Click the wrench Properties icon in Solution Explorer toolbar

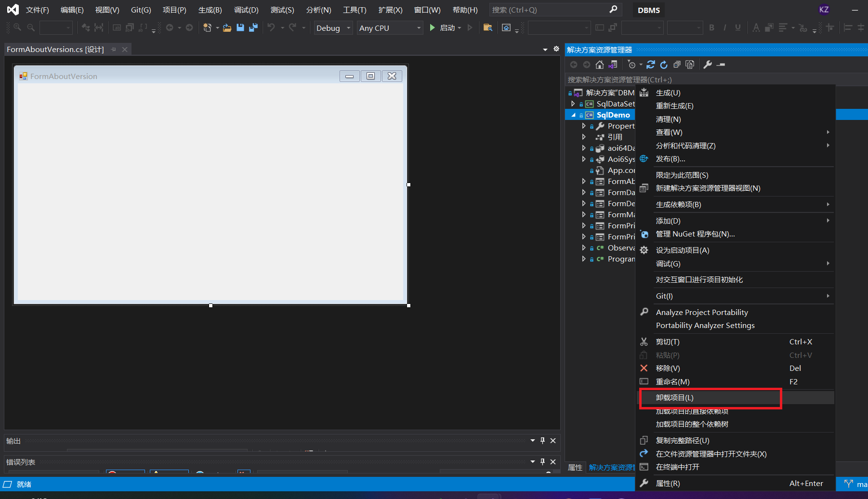[708, 65]
